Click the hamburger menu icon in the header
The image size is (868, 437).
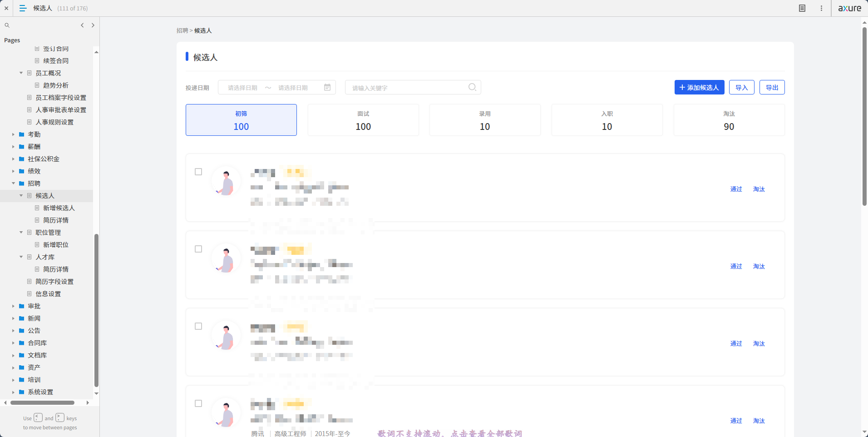pyautogui.click(x=23, y=8)
